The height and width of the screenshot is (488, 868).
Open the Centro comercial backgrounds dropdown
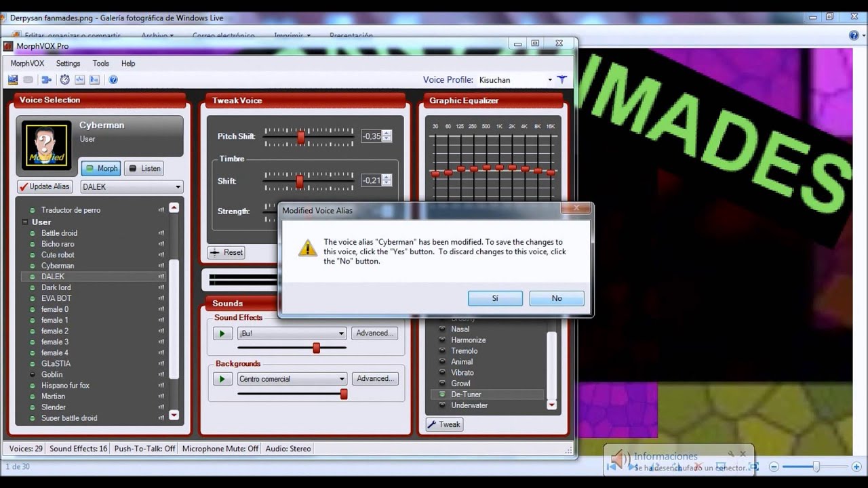(342, 379)
